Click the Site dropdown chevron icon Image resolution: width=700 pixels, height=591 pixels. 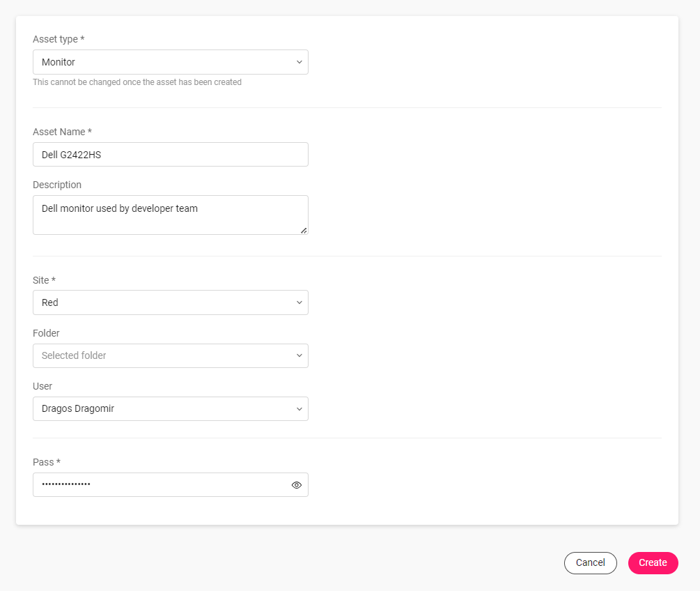(299, 302)
